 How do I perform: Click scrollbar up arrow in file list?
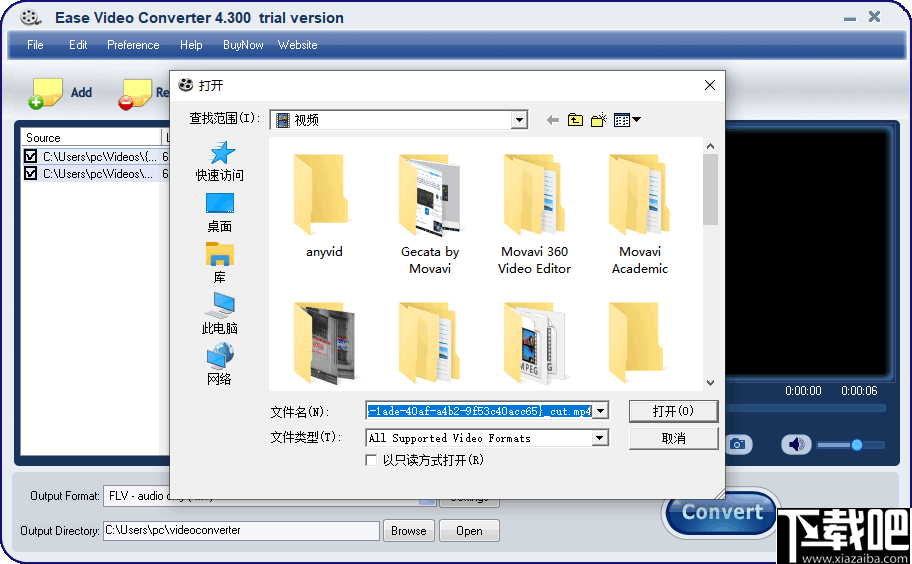710,146
